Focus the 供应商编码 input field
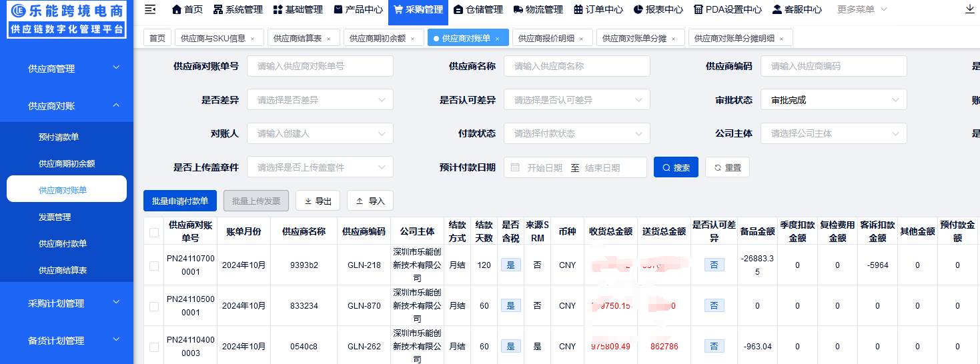 tap(834, 66)
